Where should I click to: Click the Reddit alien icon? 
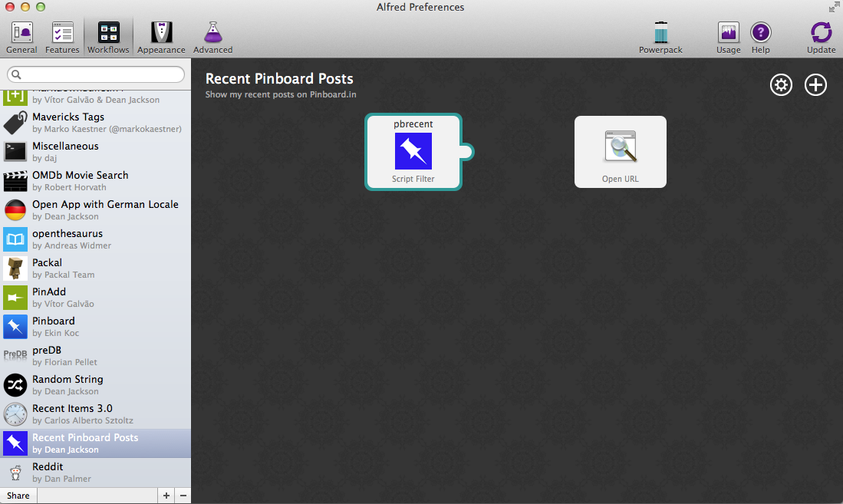coord(15,473)
